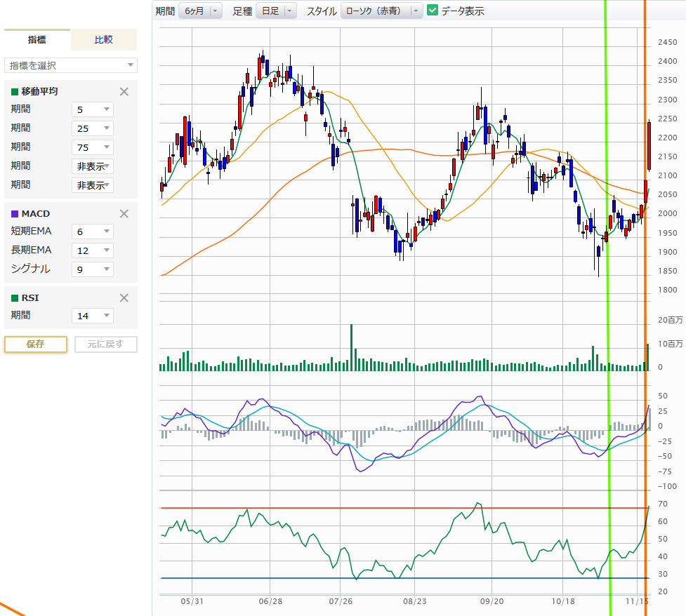Image resolution: width=686 pixels, height=616 pixels.
Task: Open the スタイル ローソク（赤青） dropdown
Action: 381,11
